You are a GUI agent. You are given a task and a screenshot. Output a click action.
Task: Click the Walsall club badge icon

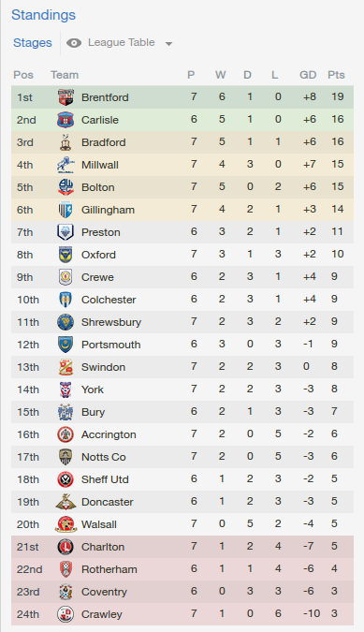[x=66, y=524]
